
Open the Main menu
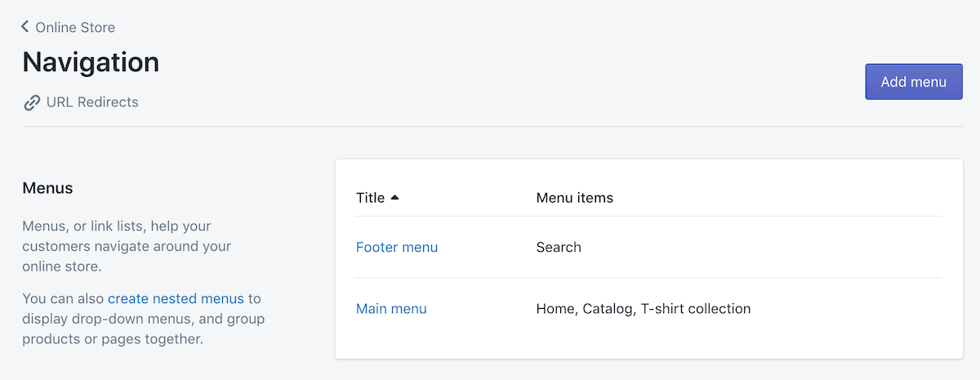tap(391, 309)
